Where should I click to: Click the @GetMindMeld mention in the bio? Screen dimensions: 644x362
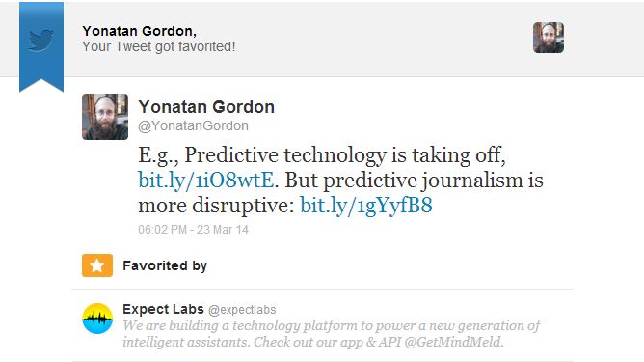pos(453,343)
